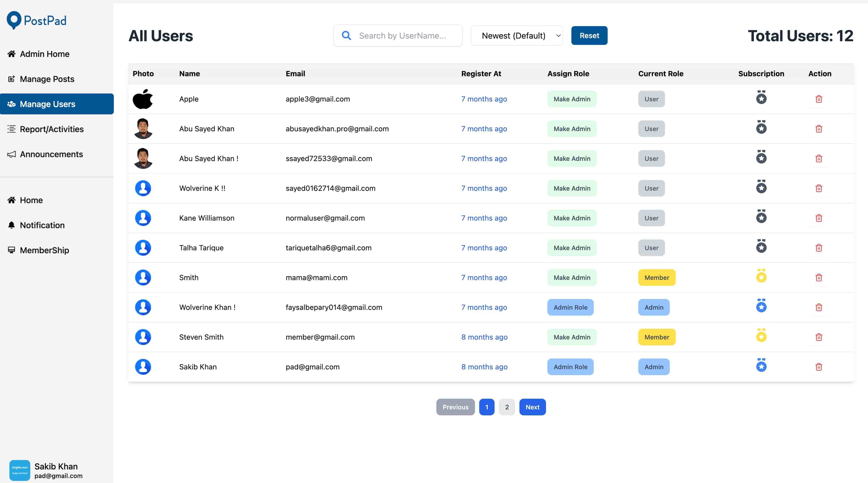Image resolution: width=868 pixels, height=483 pixels.
Task: Click blue subscription badge in Sakib Khan row
Action: 761,365
